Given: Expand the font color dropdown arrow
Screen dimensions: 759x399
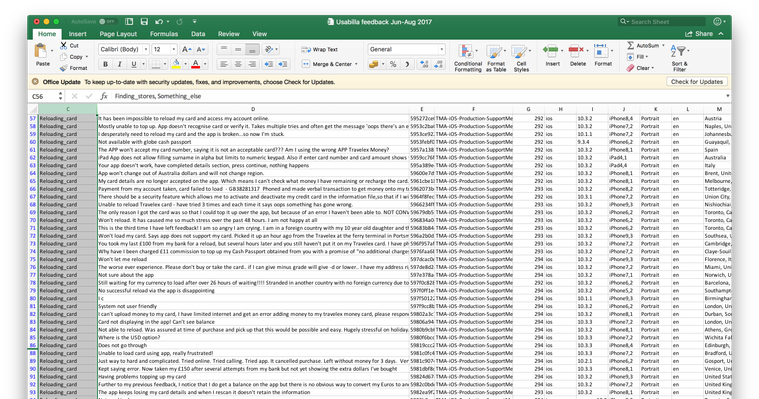Looking at the screenshot, I should click(x=205, y=64).
